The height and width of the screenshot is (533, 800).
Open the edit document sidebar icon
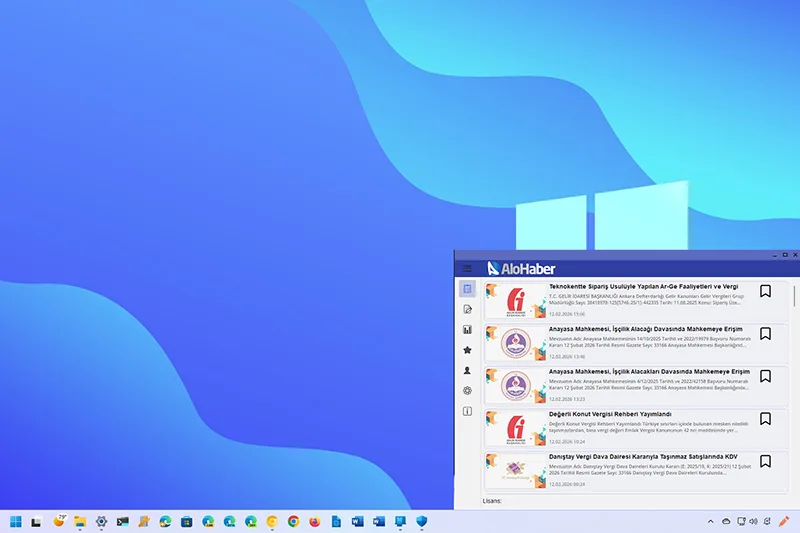(467, 310)
